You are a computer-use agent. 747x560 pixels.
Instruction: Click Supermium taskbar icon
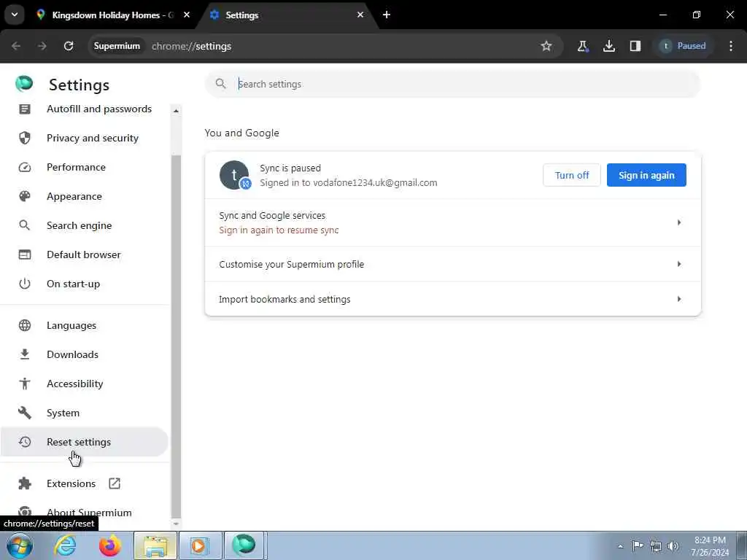(244, 545)
